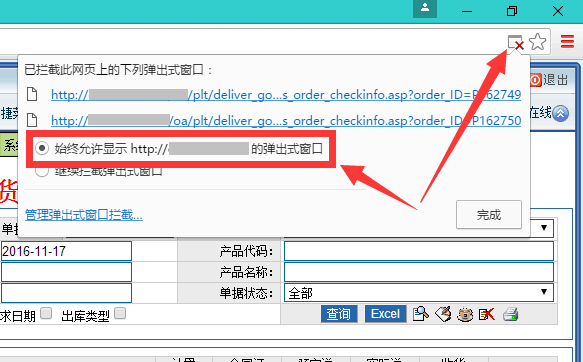Open blocked link ending in P162749
Viewport: 583px width, 362px height.
[286, 95]
